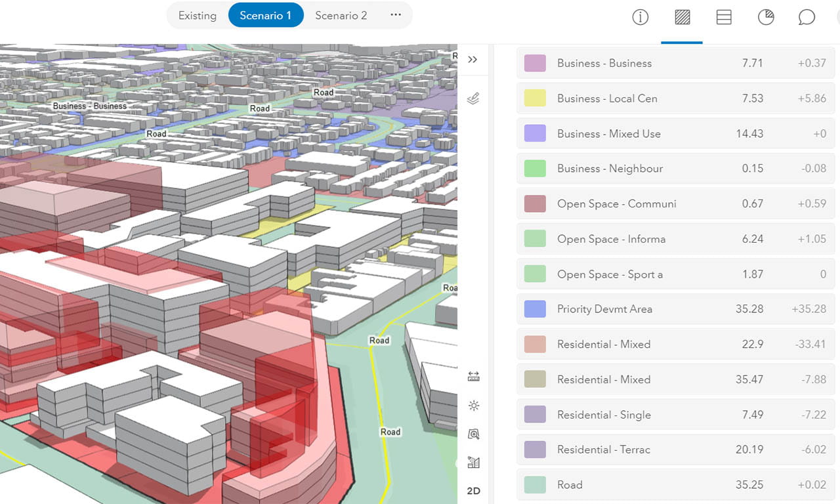The width and height of the screenshot is (840, 504).
Task: Click the Open Space - Informa row label
Action: (x=611, y=239)
